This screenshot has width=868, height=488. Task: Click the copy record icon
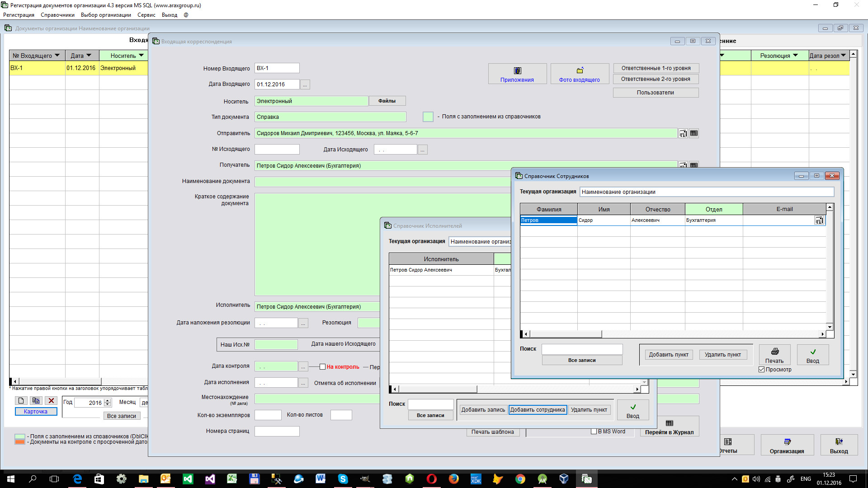(36, 400)
